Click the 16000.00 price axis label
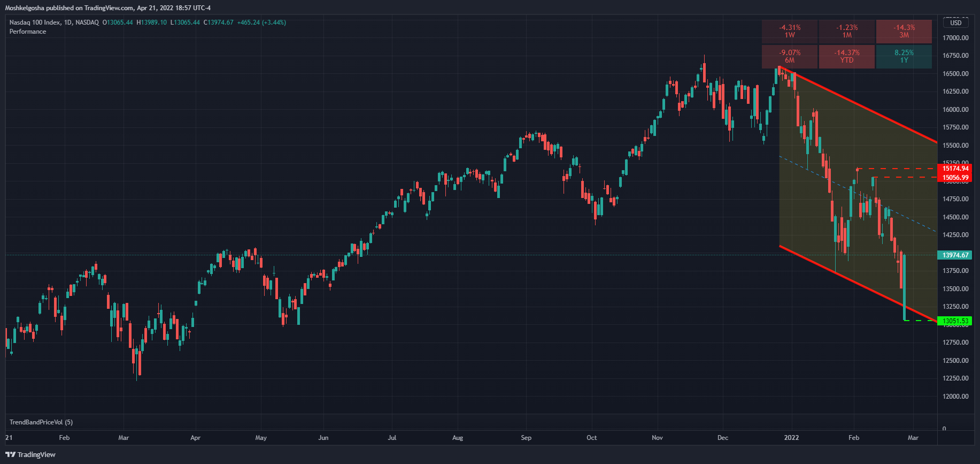980x464 pixels. point(955,110)
